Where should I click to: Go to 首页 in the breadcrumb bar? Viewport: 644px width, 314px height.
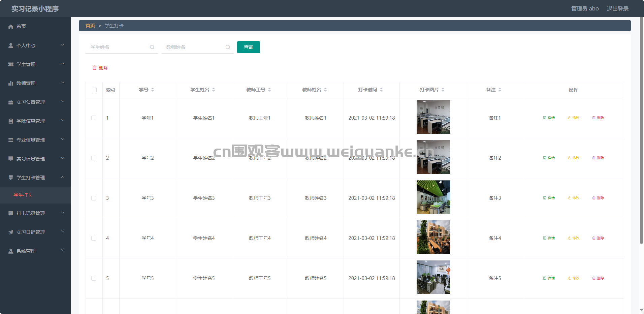pos(90,26)
